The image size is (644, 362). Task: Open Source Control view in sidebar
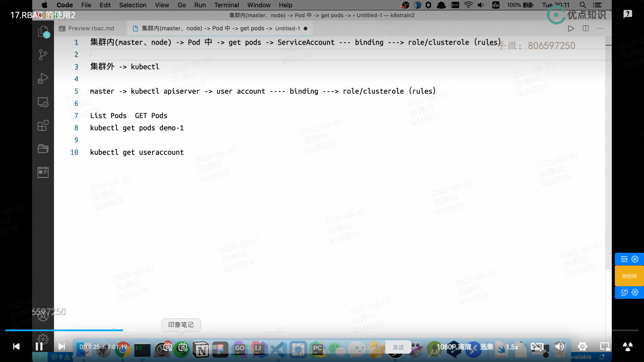(x=43, y=55)
